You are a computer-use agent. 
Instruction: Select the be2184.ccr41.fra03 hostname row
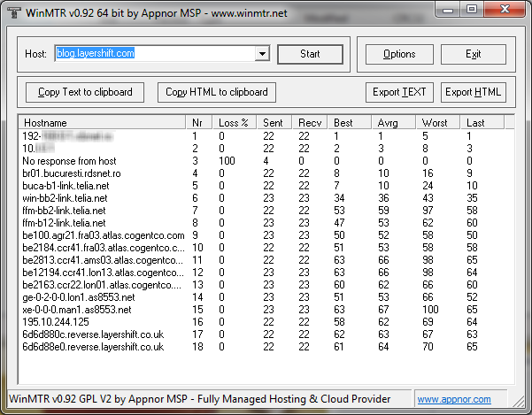point(266,248)
